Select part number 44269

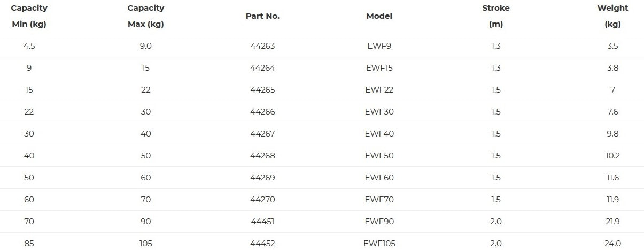coord(262,178)
